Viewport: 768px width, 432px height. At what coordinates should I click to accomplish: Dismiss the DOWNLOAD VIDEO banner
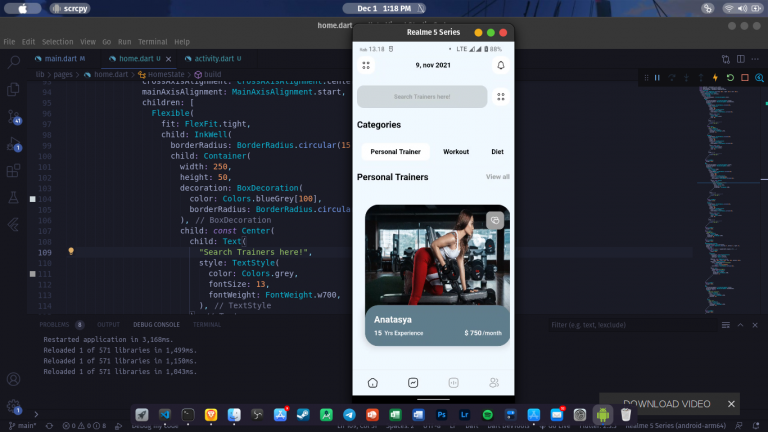click(731, 404)
